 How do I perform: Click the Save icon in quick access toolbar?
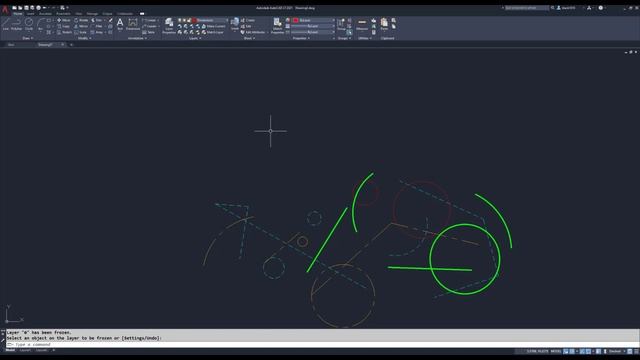27,8
